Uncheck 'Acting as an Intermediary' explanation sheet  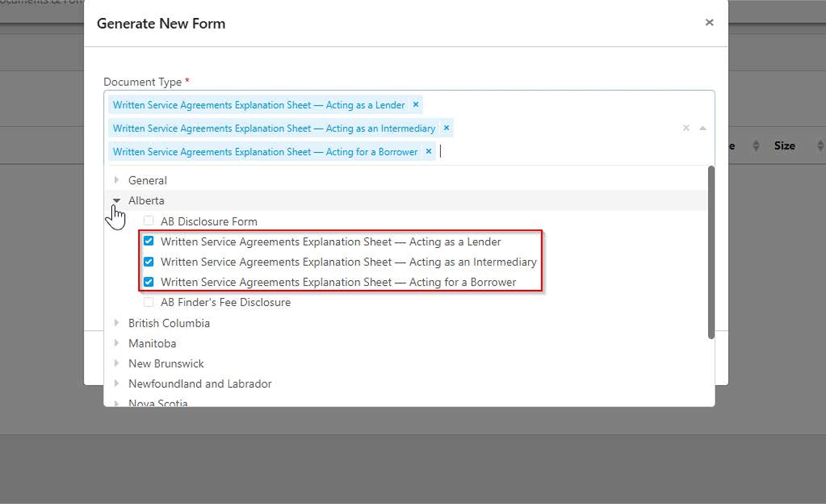pos(149,262)
